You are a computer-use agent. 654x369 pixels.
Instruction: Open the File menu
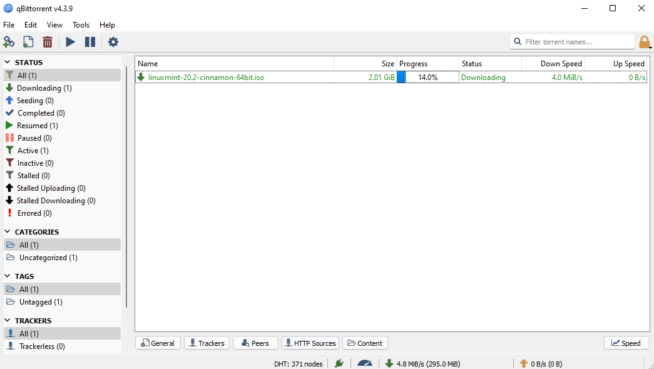(9, 25)
